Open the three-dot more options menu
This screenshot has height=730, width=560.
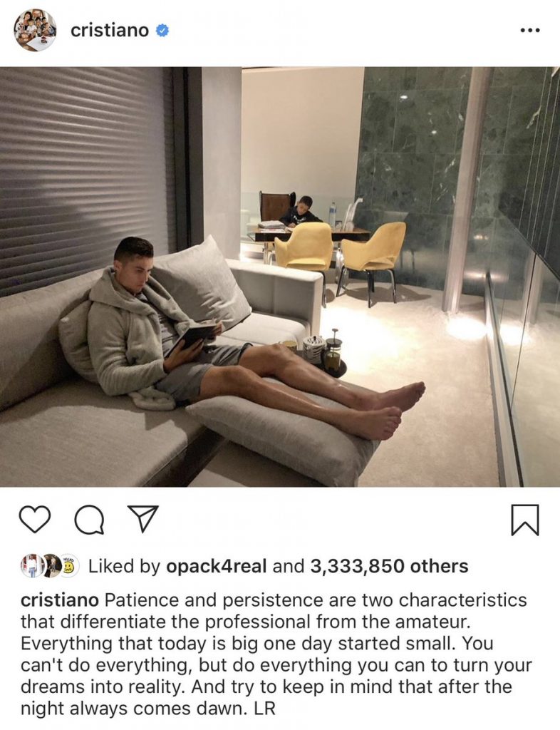click(530, 31)
